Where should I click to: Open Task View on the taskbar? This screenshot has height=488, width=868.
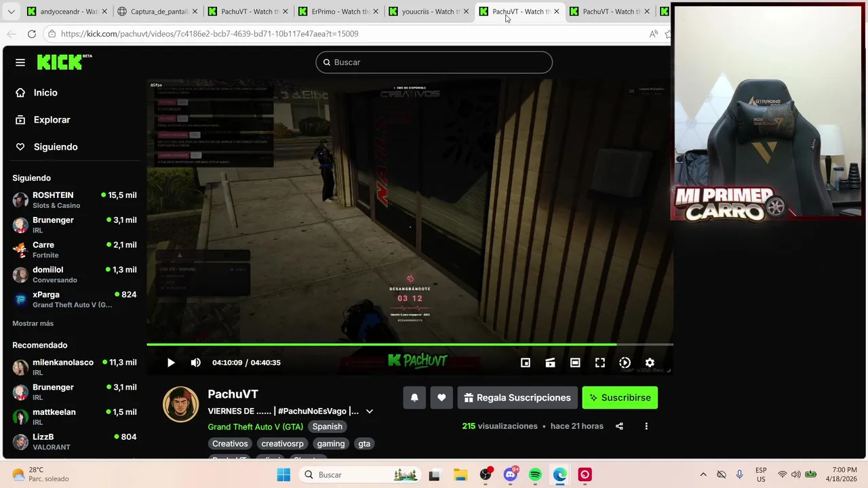coord(434,475)
